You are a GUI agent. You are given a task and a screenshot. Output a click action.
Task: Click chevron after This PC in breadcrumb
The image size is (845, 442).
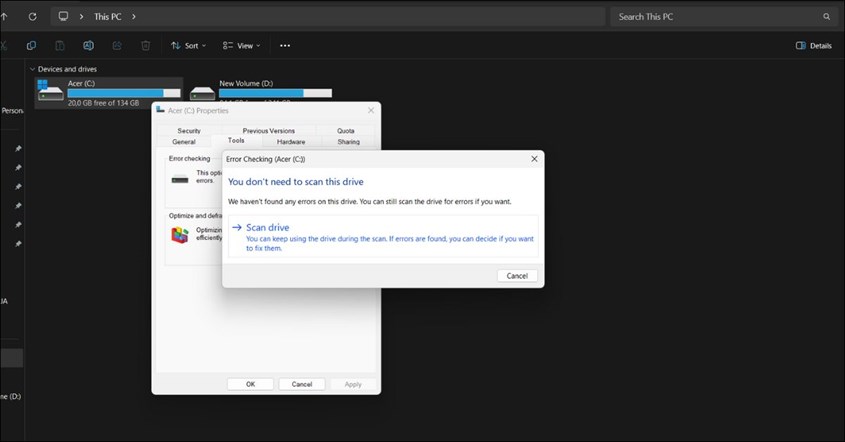134,17
